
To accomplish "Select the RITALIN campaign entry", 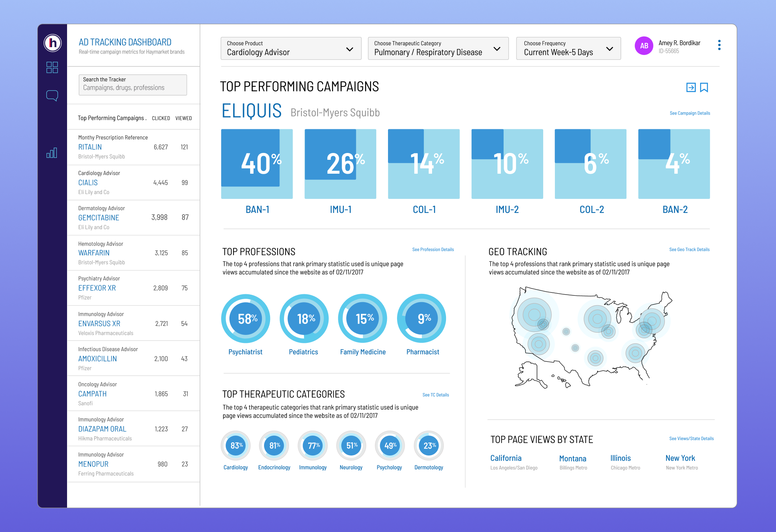I will (x=90, y=147).
